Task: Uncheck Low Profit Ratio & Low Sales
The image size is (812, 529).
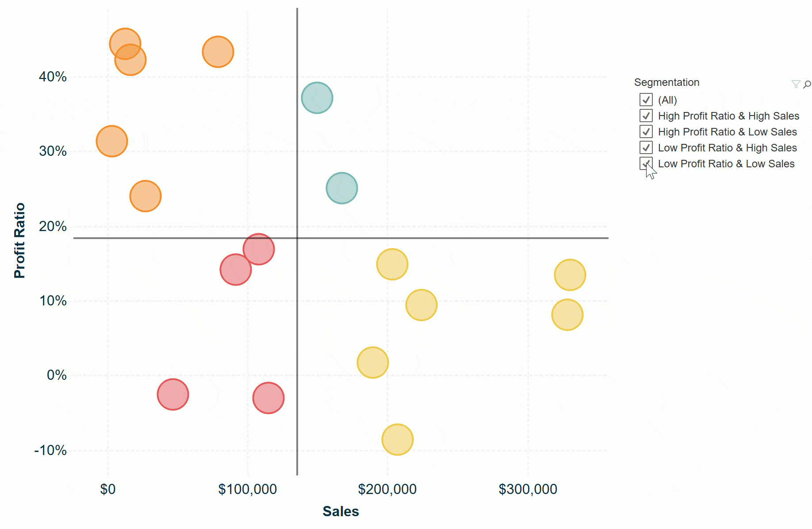Action: tap(646, 164)
